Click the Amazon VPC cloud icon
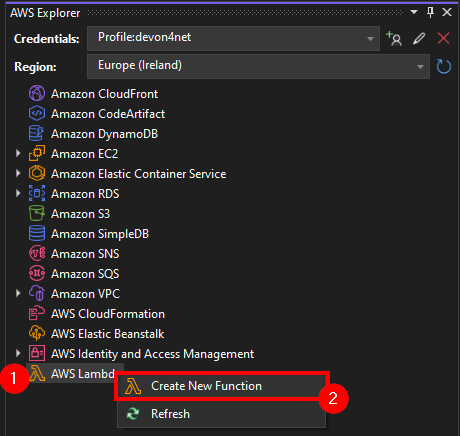 [37, 293]
